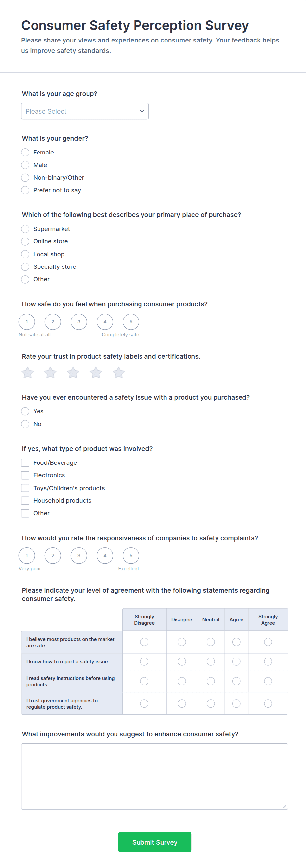Image resolution: width=306 pixels, height=868 pixels.
Task: Mark Strongly Agree for reading safety instructions
Action: tap(268, 681)
